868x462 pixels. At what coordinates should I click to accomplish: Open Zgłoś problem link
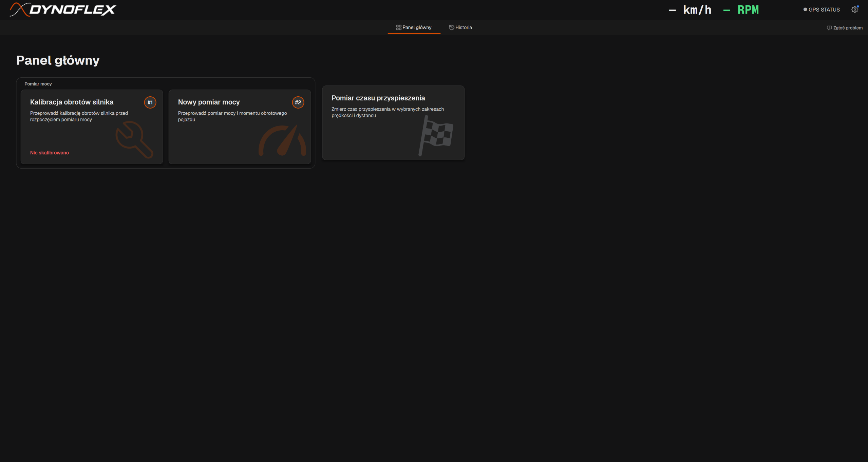845,28
